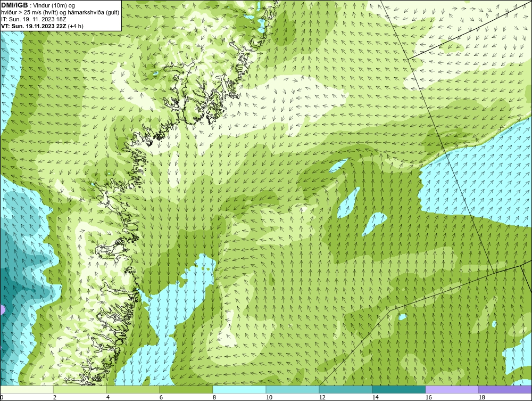Screen dimensions: 532x401
Task: Click the legend scale label '8'
Action: tap(214, 397)
